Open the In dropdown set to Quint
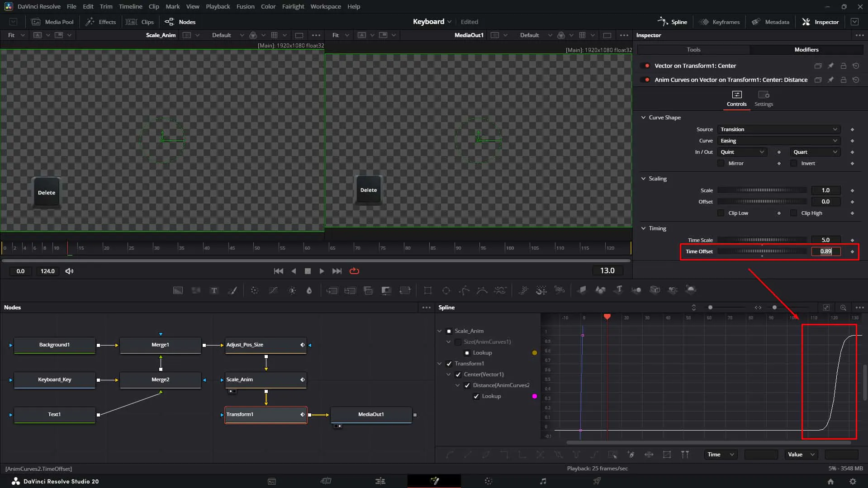 tap(742, 152)
